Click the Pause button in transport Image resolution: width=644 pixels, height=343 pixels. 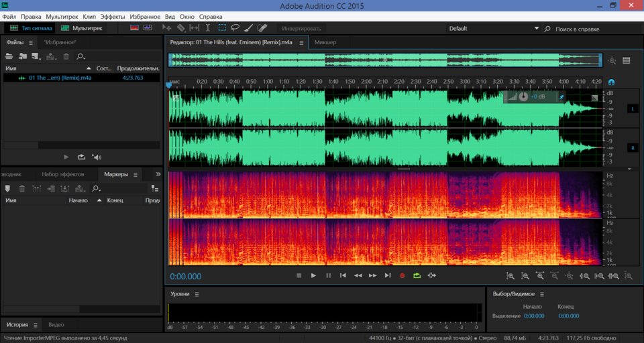pyautogui.click(x=328, y=276)
